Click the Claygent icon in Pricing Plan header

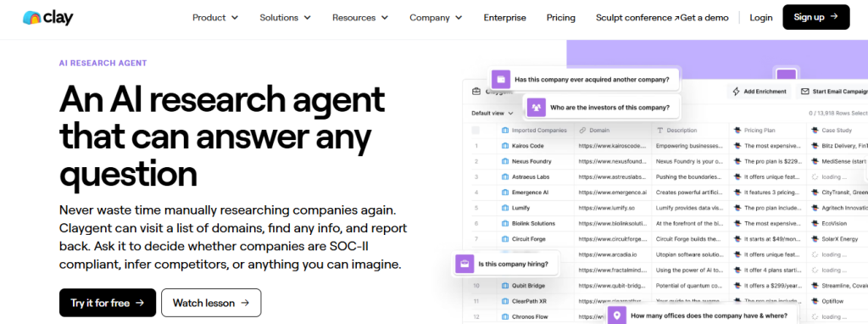pyautogui.click(x=737, y=130)
